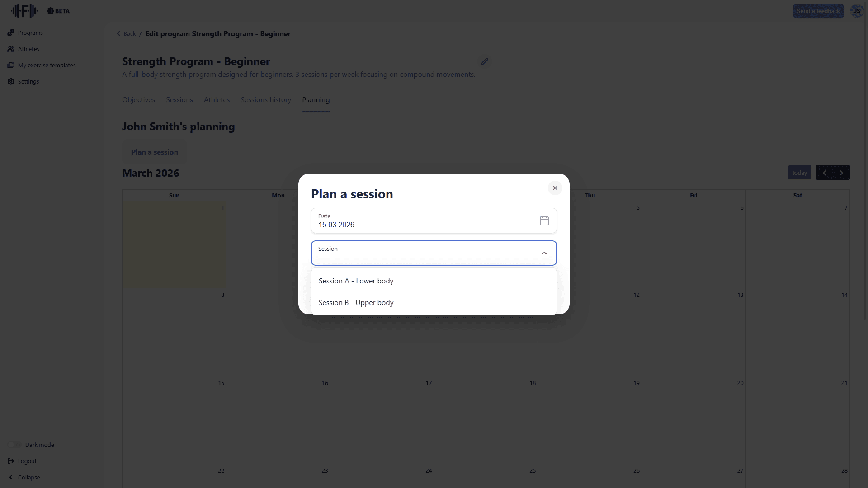868x488 pixels.
Task: Click the Logout icon
Action: click(10, 461)
